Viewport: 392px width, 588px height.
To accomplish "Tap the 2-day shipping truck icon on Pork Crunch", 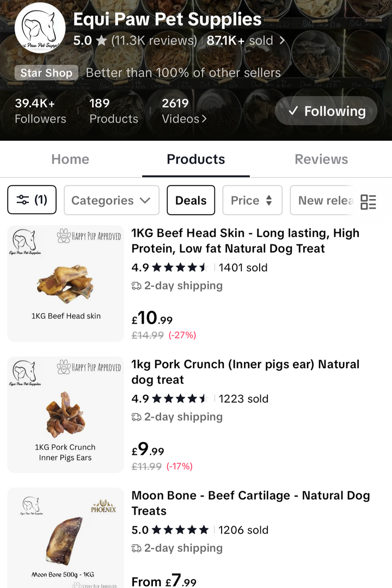I will pos(136,417).
